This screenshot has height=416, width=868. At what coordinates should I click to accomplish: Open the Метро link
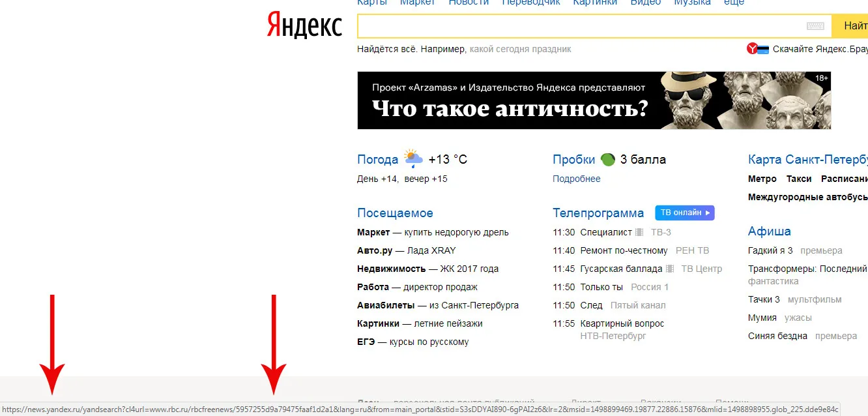[x=762, y=179]
